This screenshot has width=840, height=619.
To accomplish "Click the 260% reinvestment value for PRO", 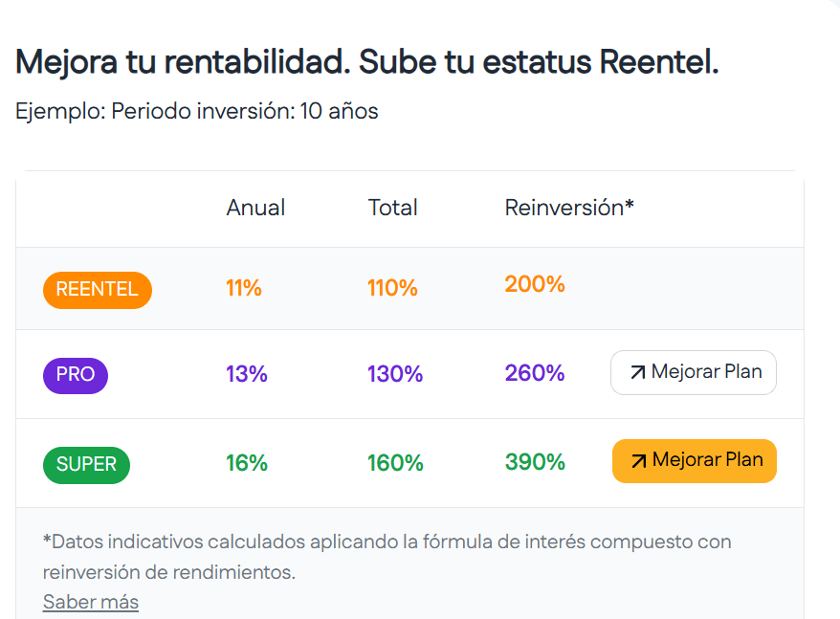I will tap(535, 373).
